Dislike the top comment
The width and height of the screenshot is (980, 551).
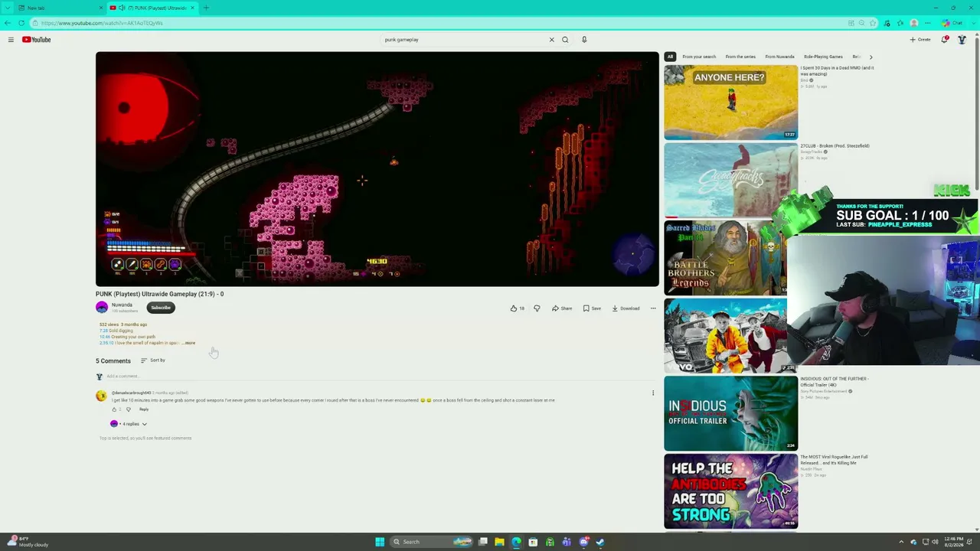click(128, 409)
